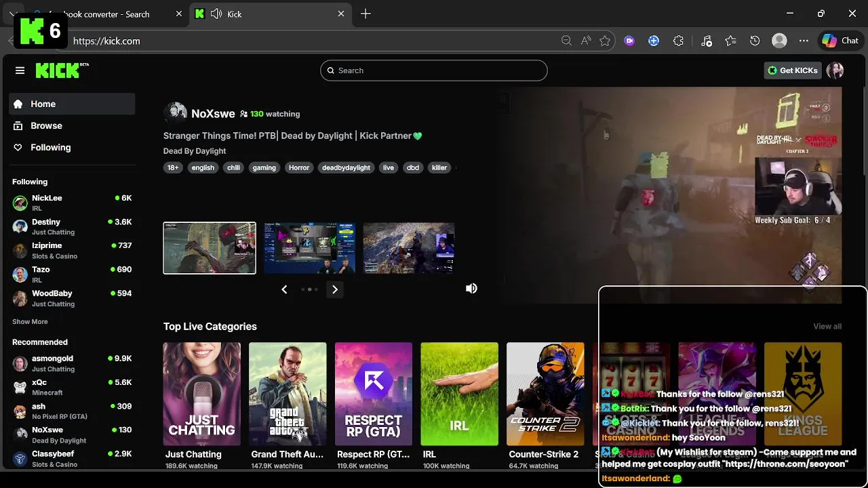Click the purple screen-record extension icon

pyautogui.click(x=629, y=41)
